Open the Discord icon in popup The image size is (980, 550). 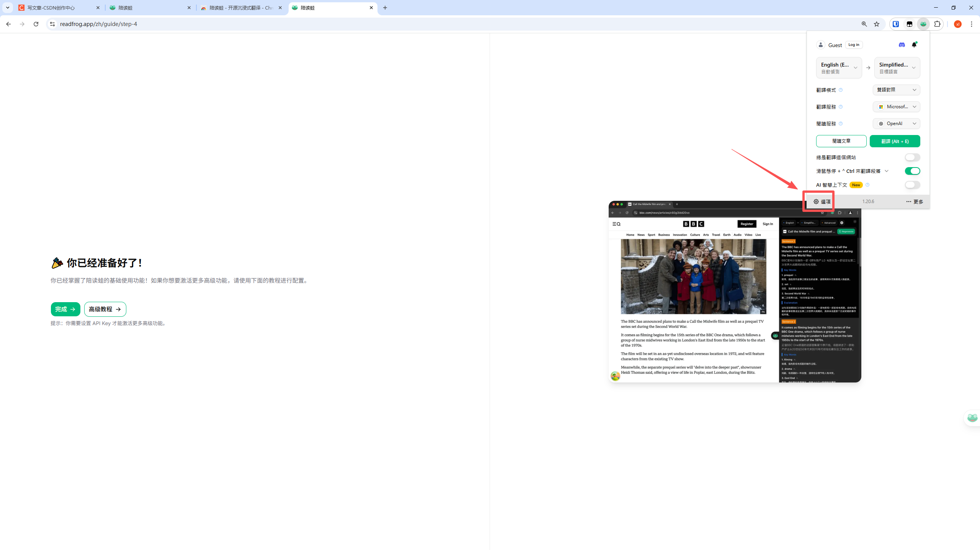coord(902,45)
